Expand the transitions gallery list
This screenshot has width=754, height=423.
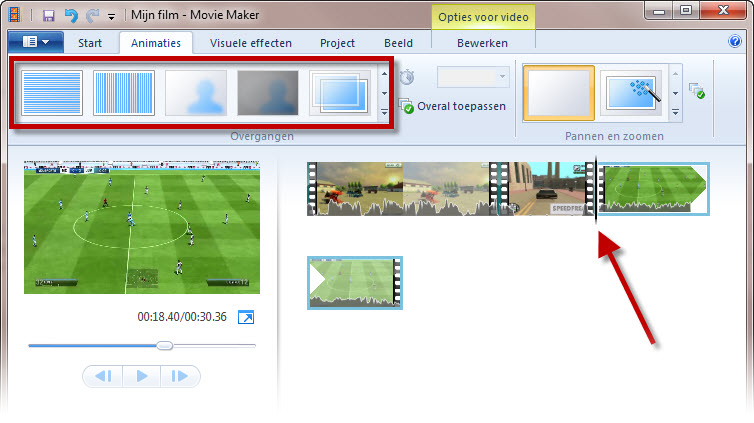(x=385, y=113)
